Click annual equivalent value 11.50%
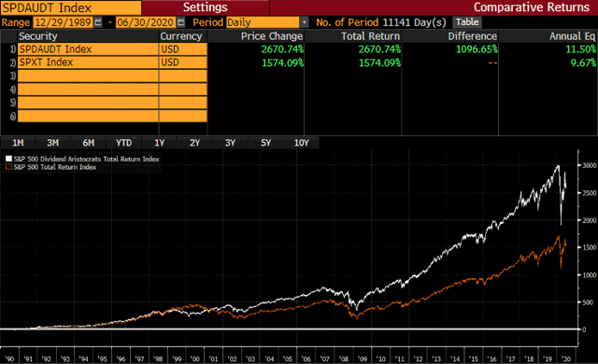The image size is (598, 364). point(580,49)
